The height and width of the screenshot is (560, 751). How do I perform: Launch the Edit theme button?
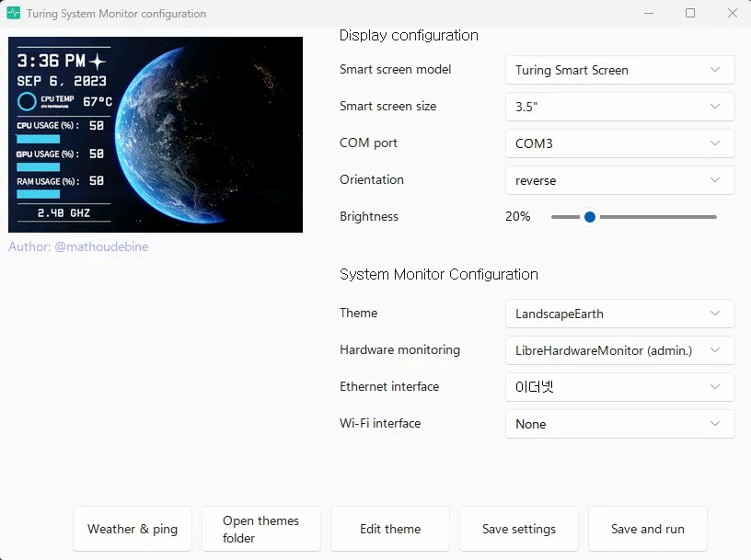(390, 529)
